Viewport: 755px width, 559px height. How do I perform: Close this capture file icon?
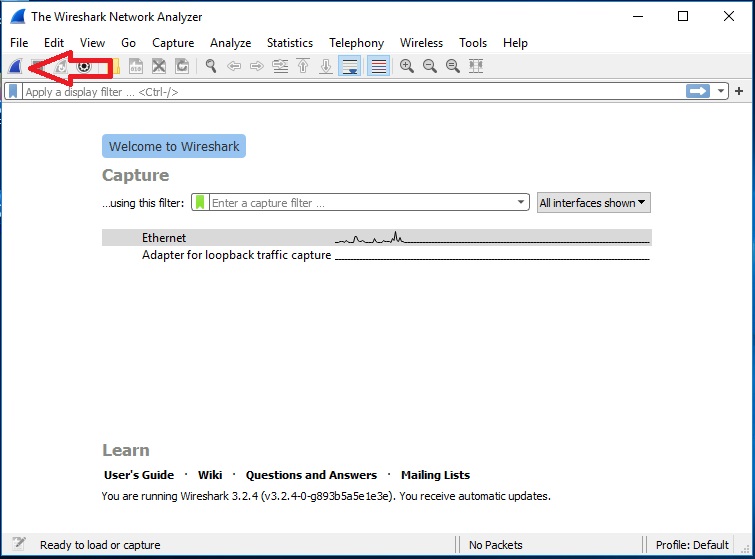[x=159, y=66]
